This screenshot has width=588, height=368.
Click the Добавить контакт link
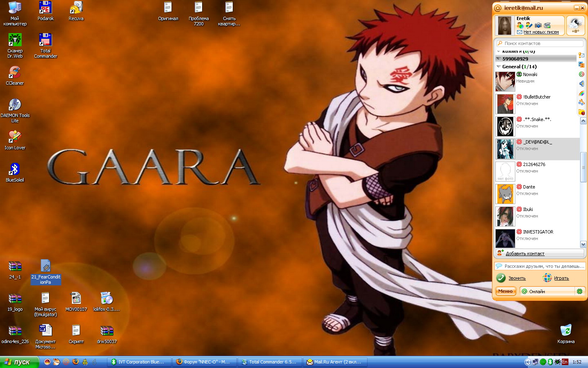[x=525, y=254]
